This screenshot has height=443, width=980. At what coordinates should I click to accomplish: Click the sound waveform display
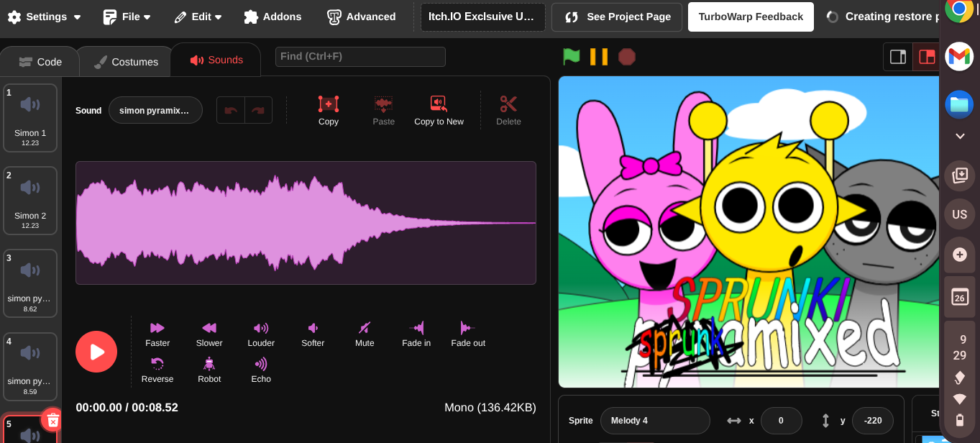pos(306,223)
